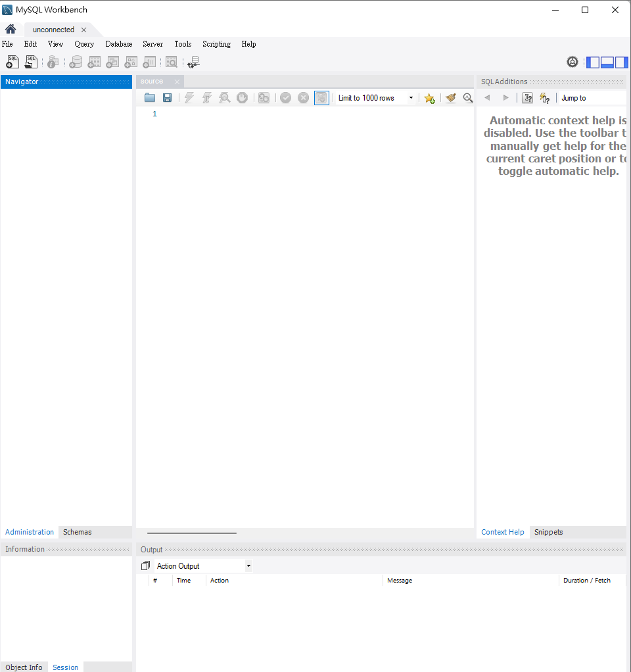This screenshot has width=631, height=672.
Task: Select the source editor tab
Action: pos(152,81)
